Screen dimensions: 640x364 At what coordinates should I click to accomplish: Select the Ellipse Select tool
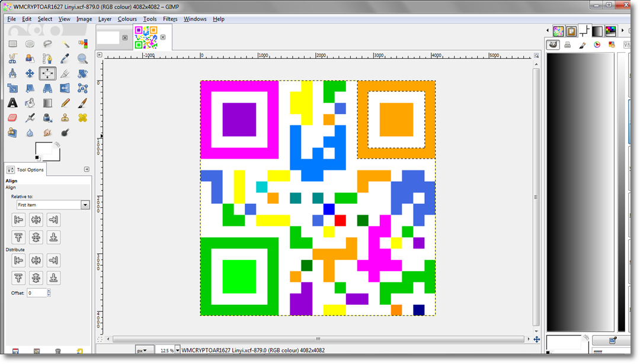(x=30, y=44)
